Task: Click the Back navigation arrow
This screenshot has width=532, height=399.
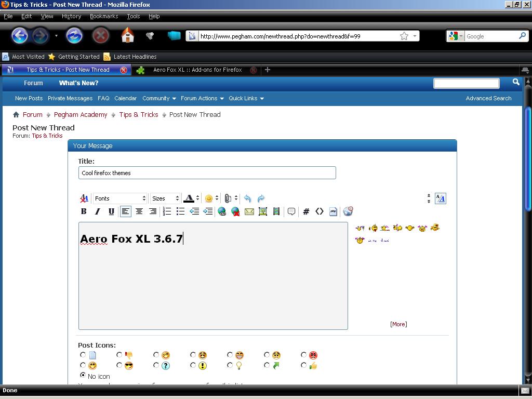Action: [20, 36]
